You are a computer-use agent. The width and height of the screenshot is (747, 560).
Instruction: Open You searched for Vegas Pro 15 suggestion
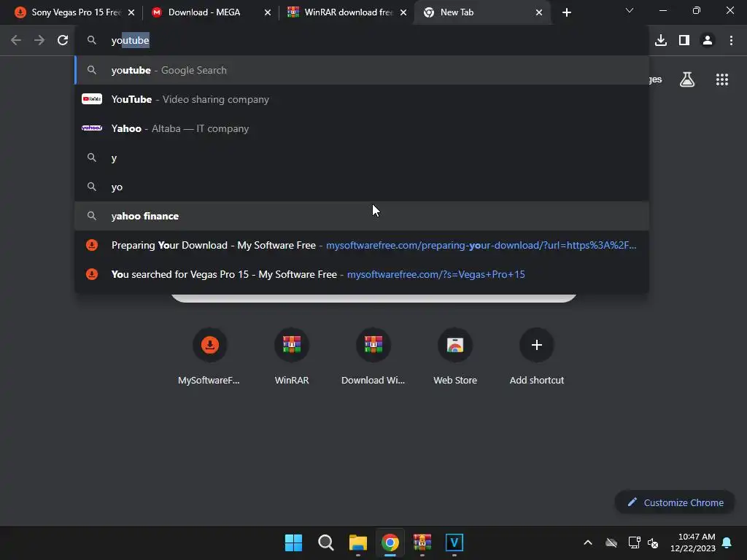pos(362,274)
